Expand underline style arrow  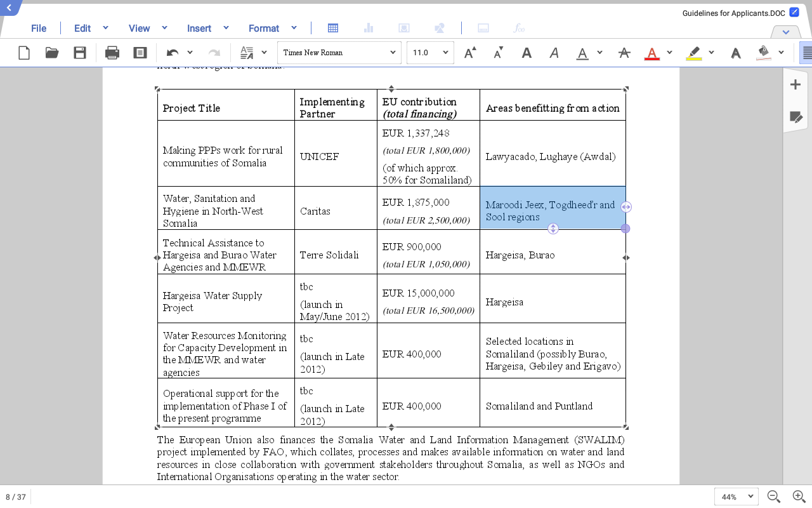(x=599, y=53)
